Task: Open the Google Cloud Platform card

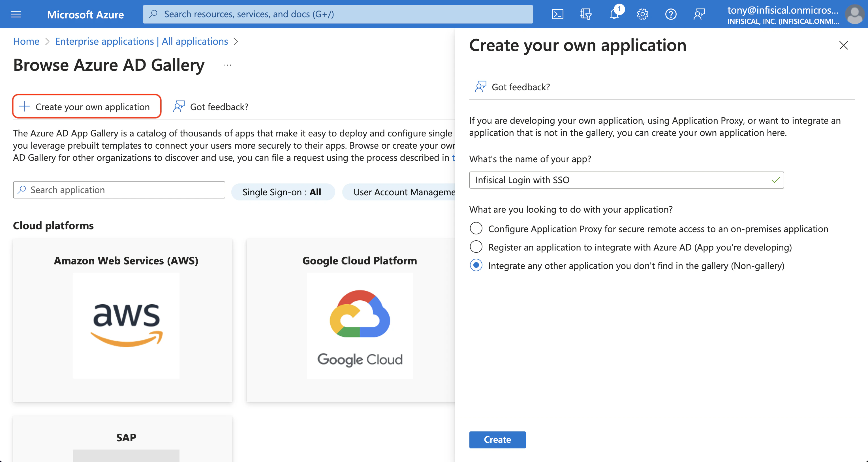Action: click(x=351, y=320)
